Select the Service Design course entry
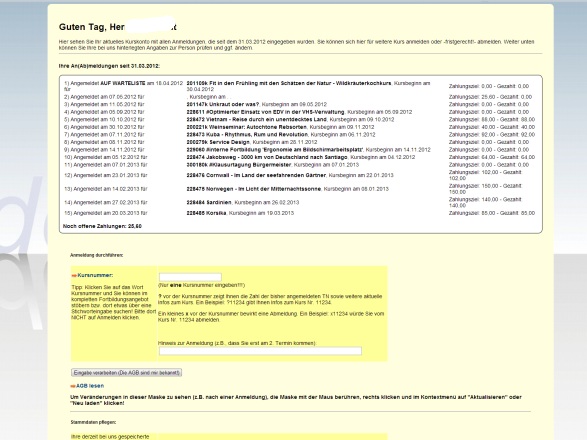The height and width of the screenshot is (440, 587). point(218,142)
